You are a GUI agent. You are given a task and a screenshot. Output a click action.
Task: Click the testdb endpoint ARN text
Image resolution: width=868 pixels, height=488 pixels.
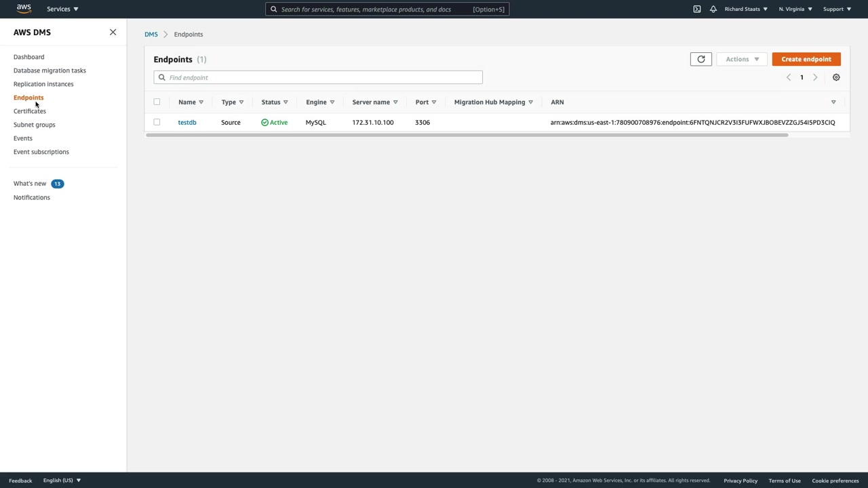692,122
